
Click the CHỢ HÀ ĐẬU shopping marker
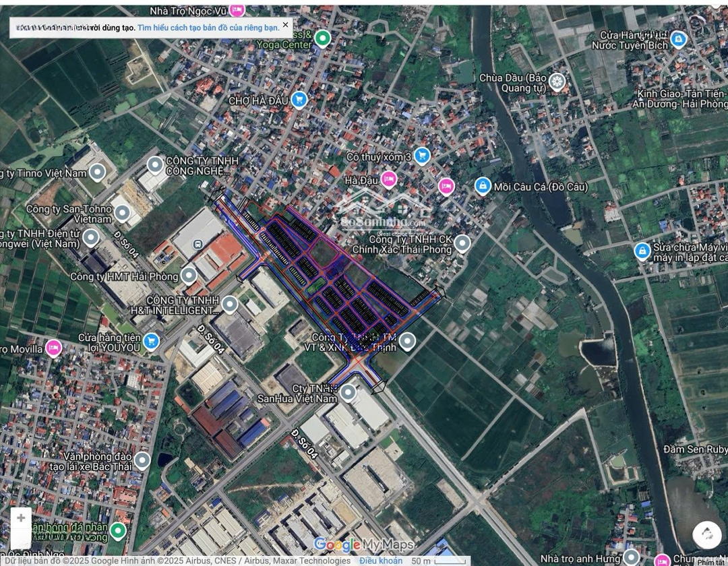point(299,100)
